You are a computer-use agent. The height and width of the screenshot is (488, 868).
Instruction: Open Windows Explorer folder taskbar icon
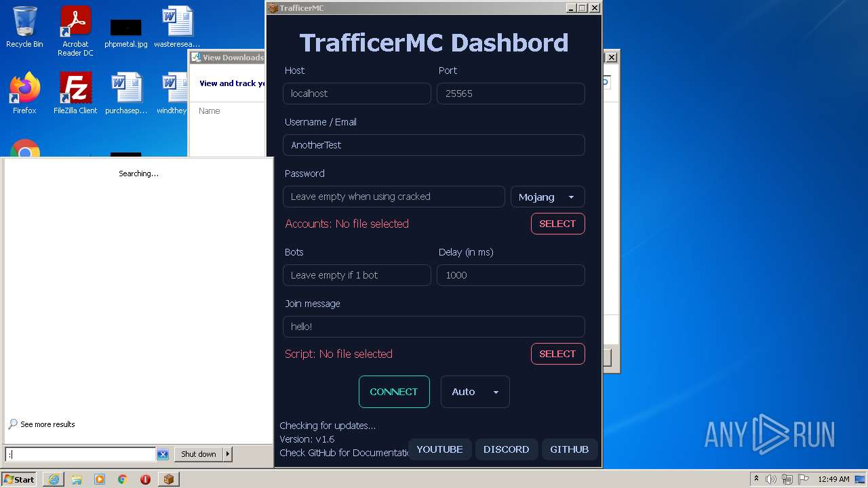[77, 479]
